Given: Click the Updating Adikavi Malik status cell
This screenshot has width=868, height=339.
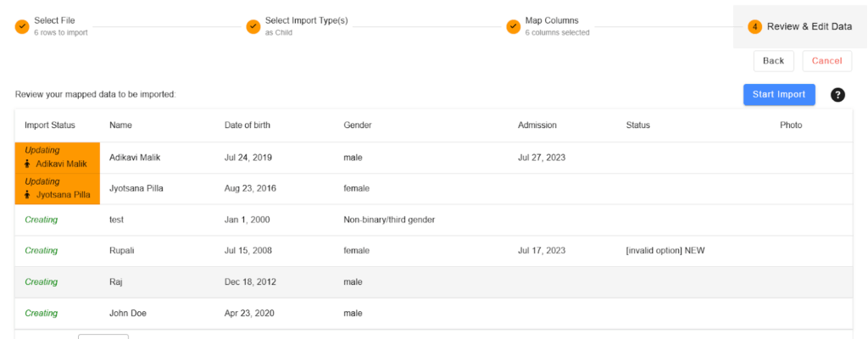Looking at the screenshot, I should pos(58,158).
